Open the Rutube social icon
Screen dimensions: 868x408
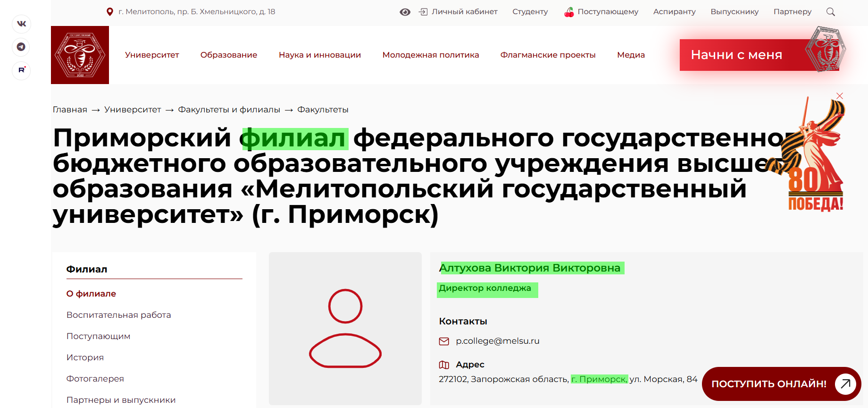pyautogui.click(x=21, y=70)
